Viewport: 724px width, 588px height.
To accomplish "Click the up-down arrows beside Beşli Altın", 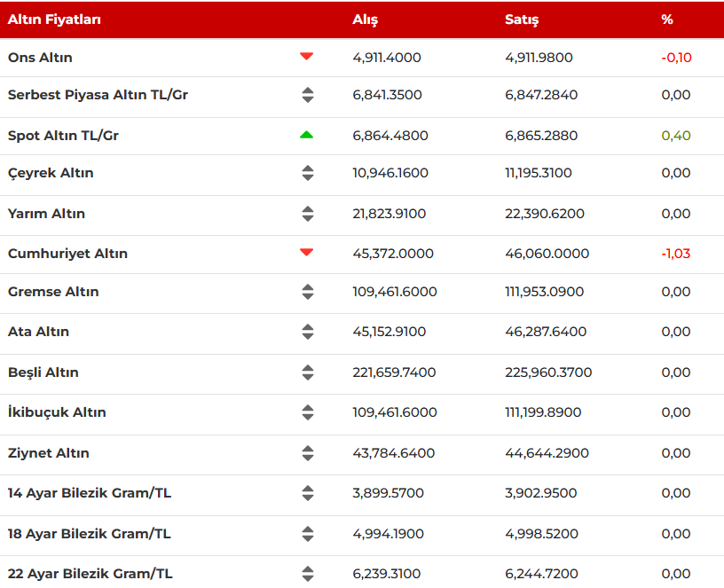I will click(307, 372).
